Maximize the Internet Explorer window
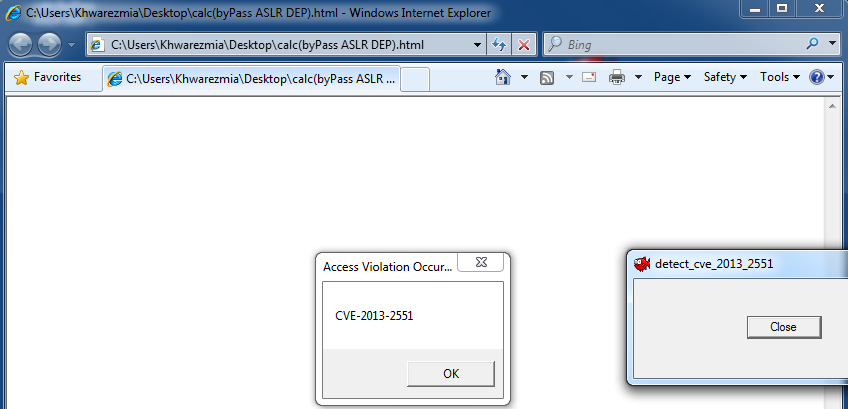Screen dimensions: 848x409 pos(782,8)
